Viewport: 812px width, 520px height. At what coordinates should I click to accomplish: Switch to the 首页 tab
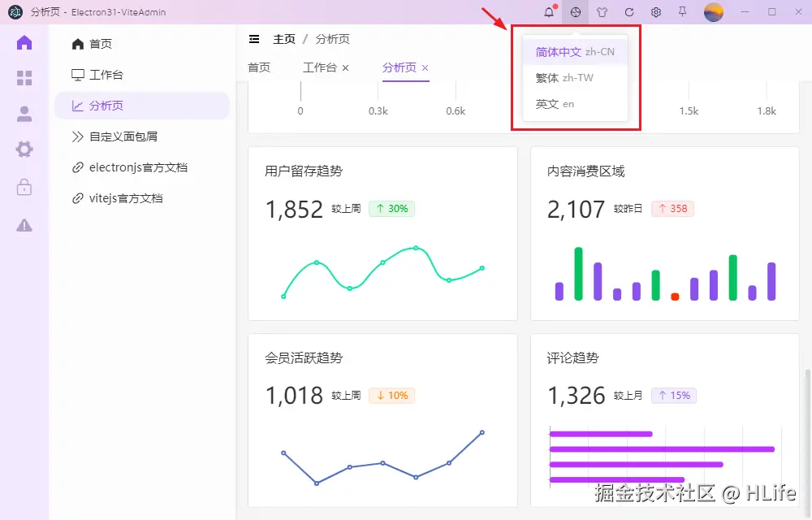coord(259,68)
